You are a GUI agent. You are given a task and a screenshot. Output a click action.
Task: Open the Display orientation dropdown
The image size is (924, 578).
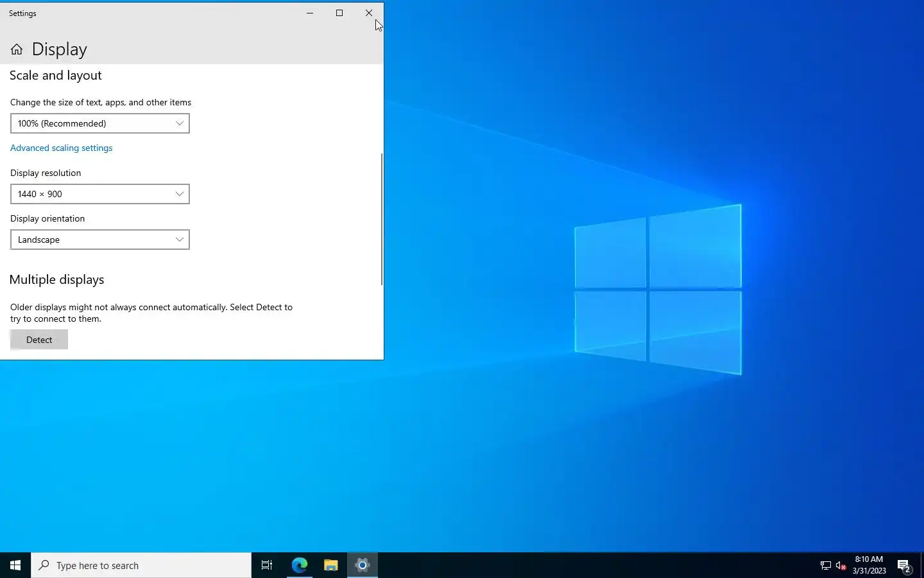point(100,240)
